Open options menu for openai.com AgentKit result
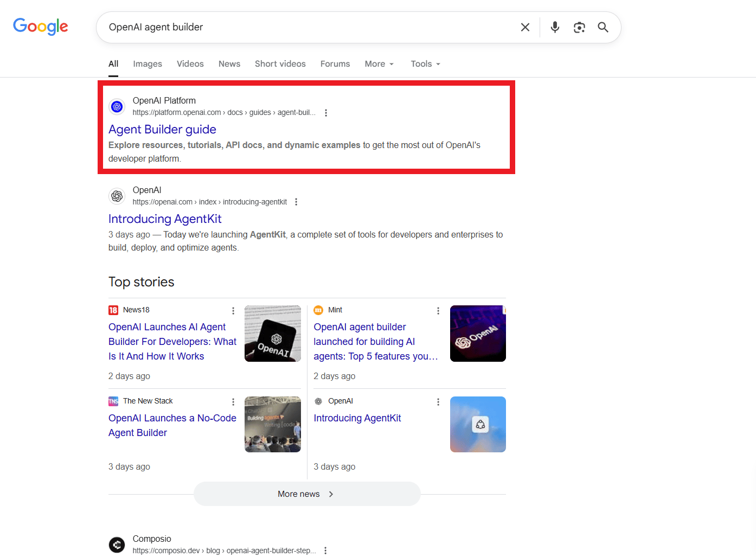The image size is (756, 557). point(296,202)
